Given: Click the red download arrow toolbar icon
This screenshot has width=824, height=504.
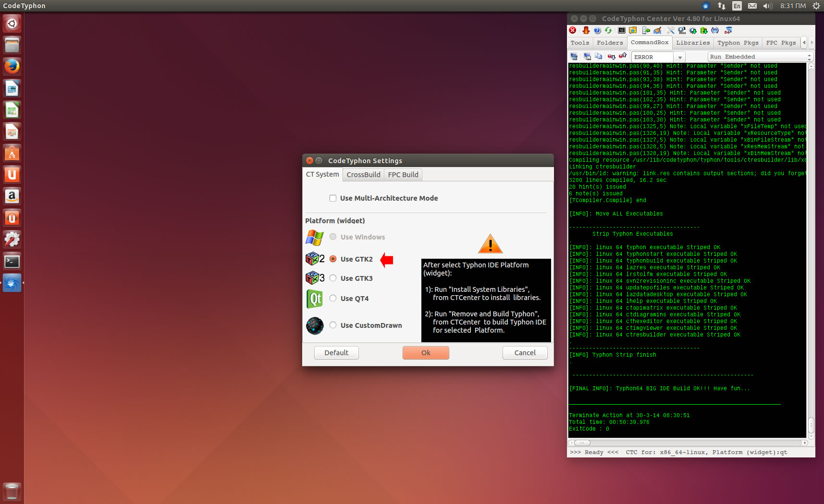Looking at the screenshot, I should point(586,30).
